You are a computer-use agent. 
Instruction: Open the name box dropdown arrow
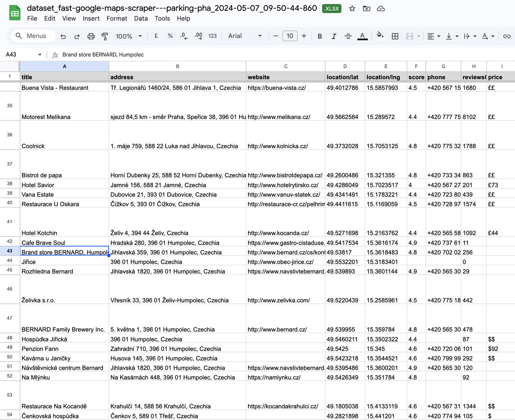point(40,55)
